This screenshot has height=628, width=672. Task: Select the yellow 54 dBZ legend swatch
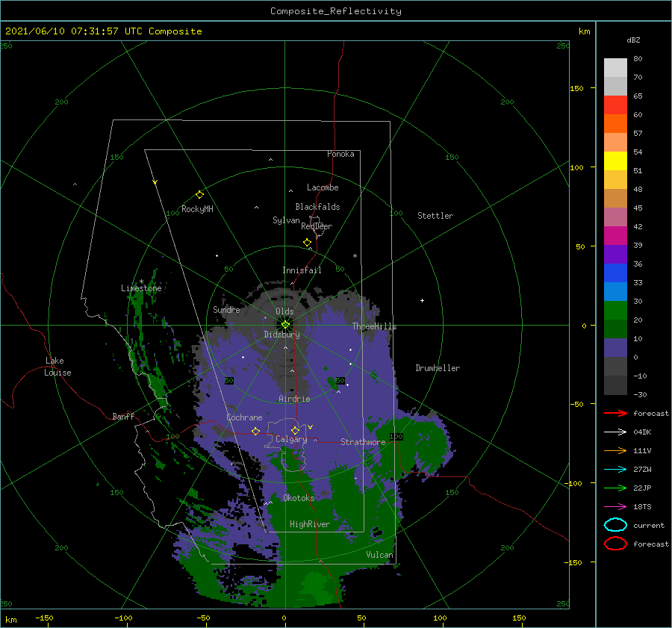pyautogui.click(x=615, y=161)
